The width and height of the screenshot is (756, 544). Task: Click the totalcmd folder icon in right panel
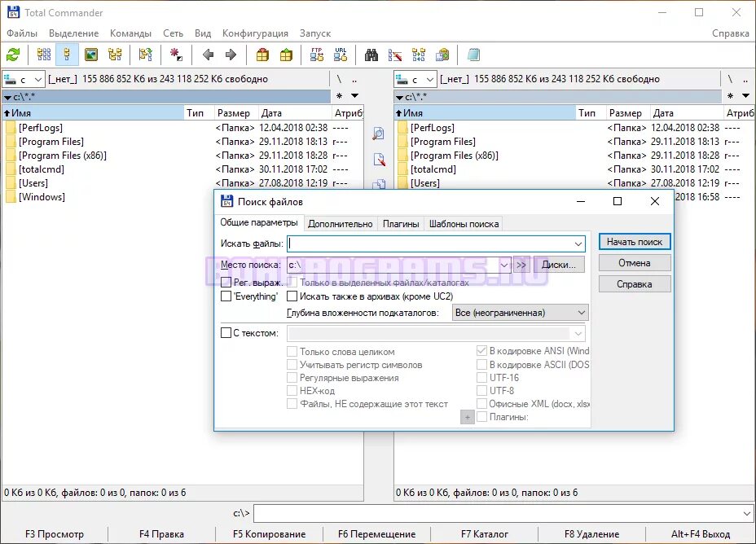coord(402,169)
